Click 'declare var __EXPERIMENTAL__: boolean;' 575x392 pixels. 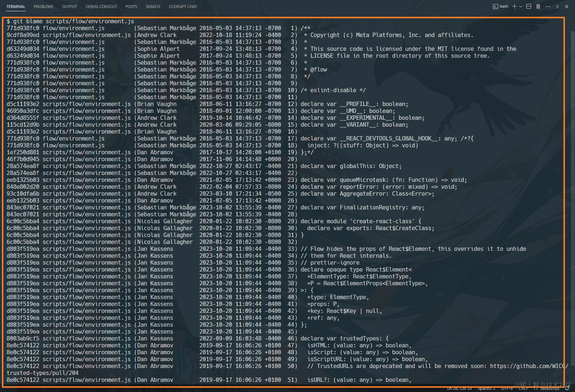coord(363,118)
